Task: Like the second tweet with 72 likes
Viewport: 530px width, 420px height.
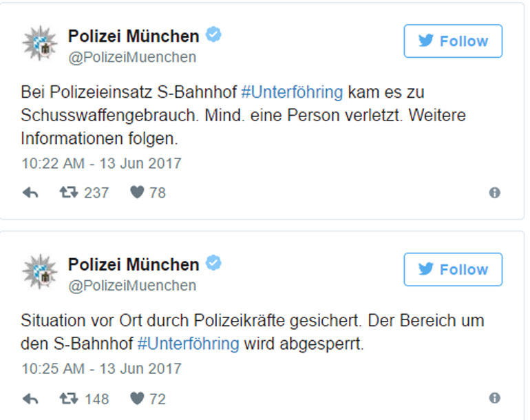Action: point(138,399)
